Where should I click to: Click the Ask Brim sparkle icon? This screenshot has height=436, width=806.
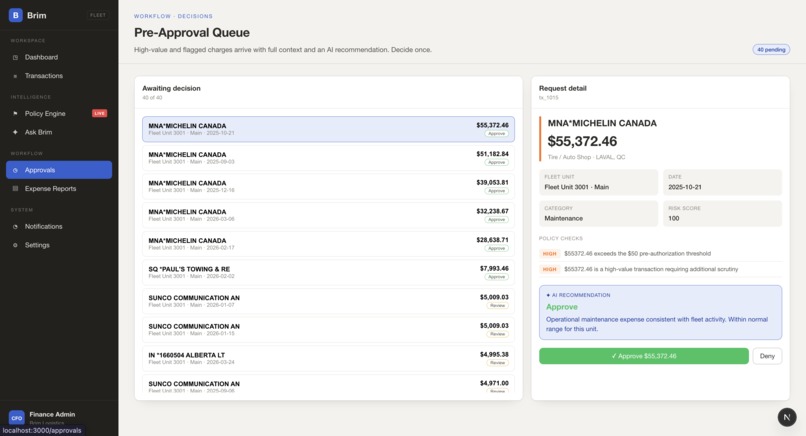coord(15,132)
